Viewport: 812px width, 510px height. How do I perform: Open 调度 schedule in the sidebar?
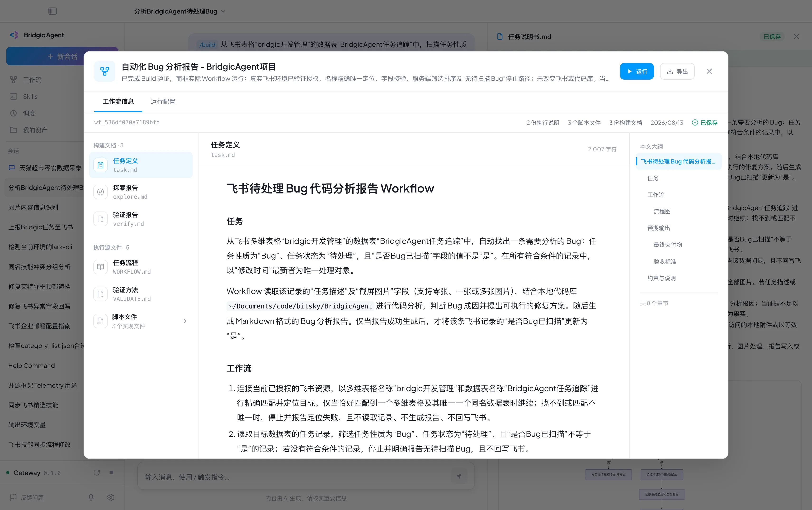pos(29,113)
